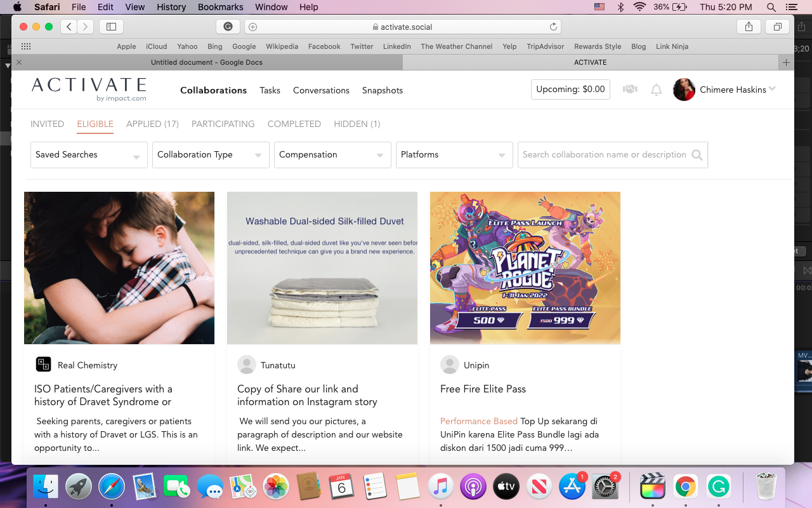Click the Unipin brand avatar
Screen dimensions: 812x508
450,364
